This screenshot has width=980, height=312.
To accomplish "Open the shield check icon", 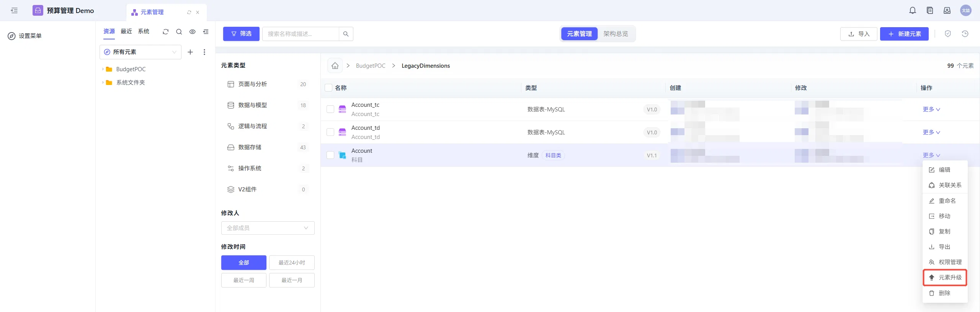I will (948, 34).
